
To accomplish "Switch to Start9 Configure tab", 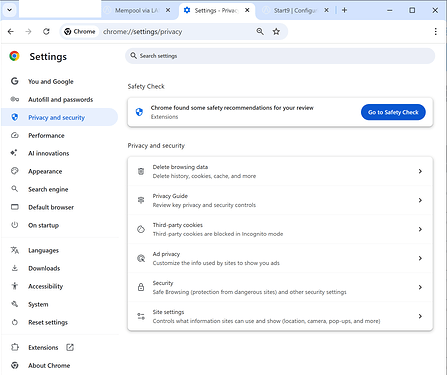I will coord(295,11).
